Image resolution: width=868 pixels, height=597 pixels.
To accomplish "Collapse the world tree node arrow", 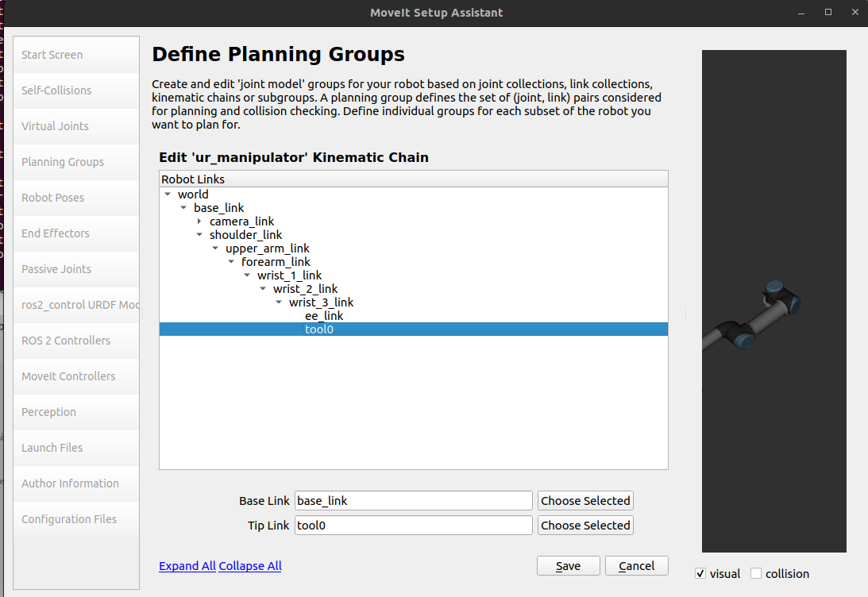I will [168, 195].
